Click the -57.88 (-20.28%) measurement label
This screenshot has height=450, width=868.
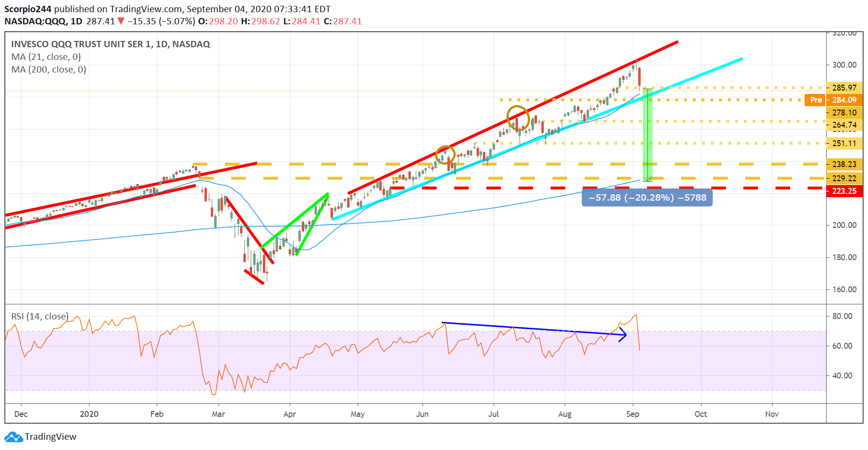point(647,198)
